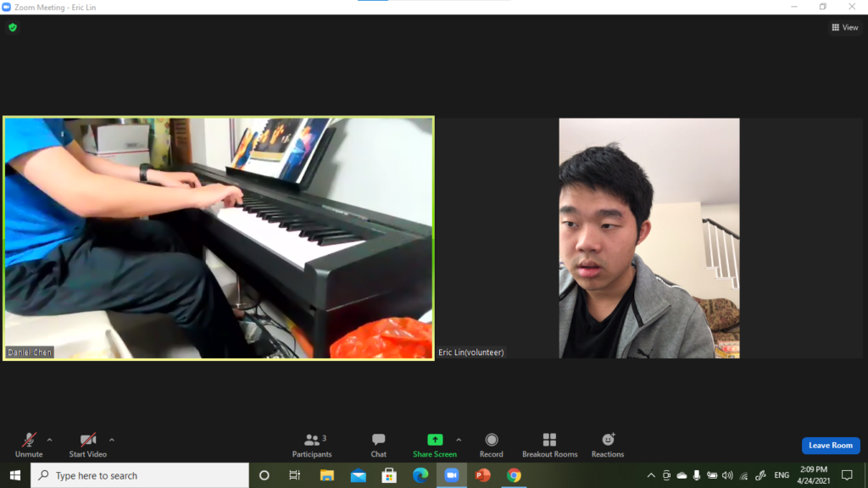The width and height of the screenshot is (868, 488).
Task: Open the Participants panel
Action: (312, 446)
